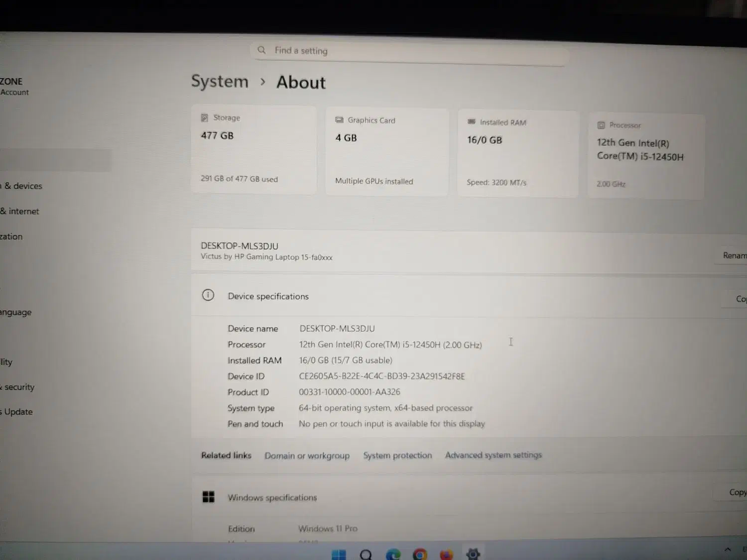Click the Installed RAM chip icon
Viewport: 747px width, 560px height.
[471, 122]
